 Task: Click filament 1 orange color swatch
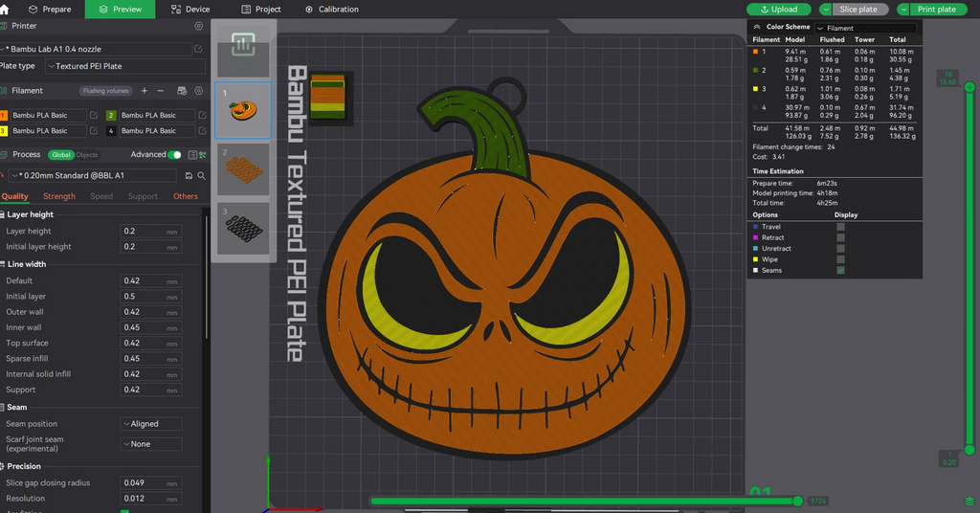tap(3, 115)
